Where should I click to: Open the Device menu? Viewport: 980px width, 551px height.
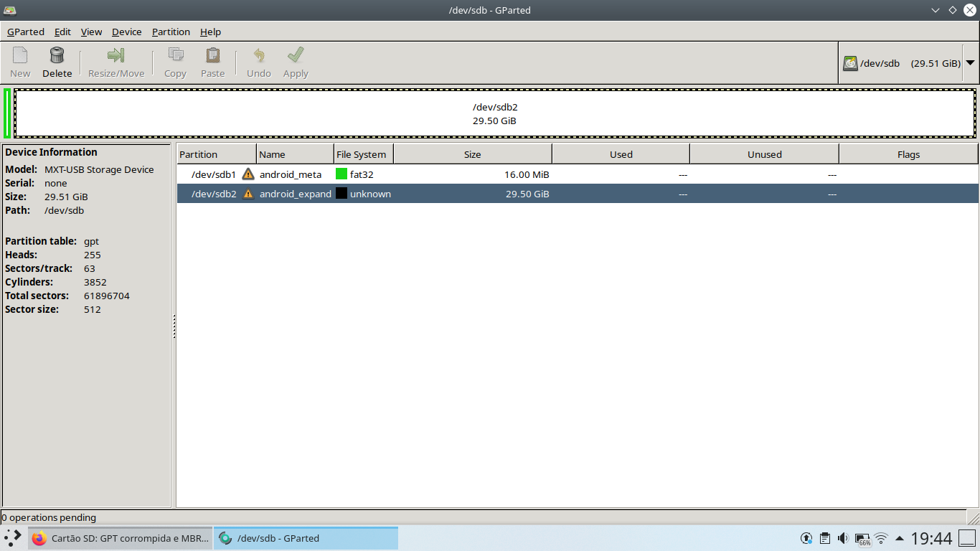[127, 32]
